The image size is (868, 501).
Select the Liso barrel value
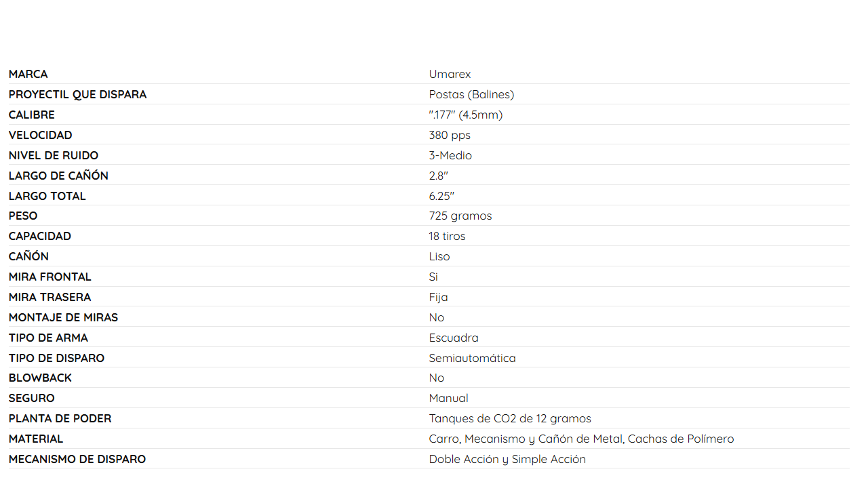pos(439,256)
